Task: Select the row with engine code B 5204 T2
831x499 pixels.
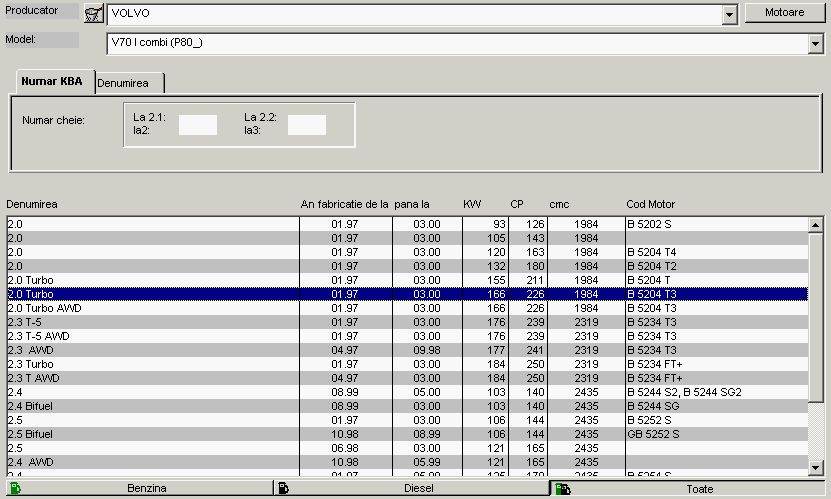Action: point(407,266)
